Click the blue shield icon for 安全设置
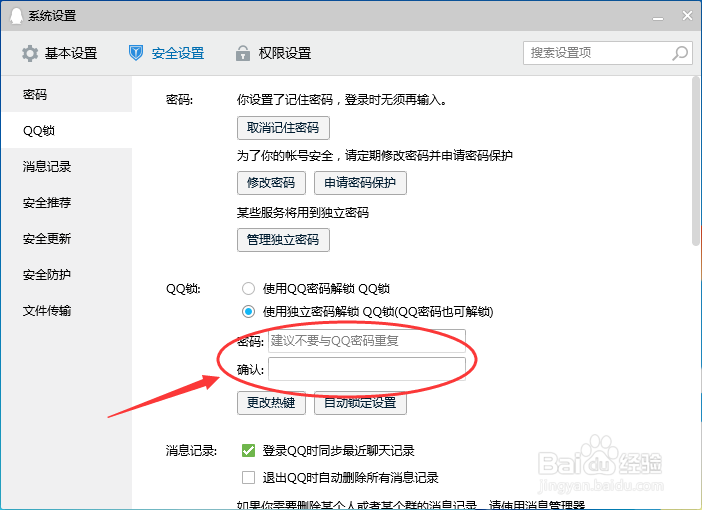The height and width of the screenshot is (510, 702). pyautogui.click(x=136, y=53)
